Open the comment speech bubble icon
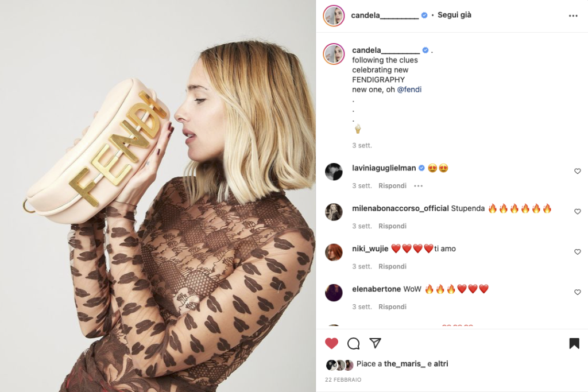This screenshot has height=392, width=588. click(353, 343)
